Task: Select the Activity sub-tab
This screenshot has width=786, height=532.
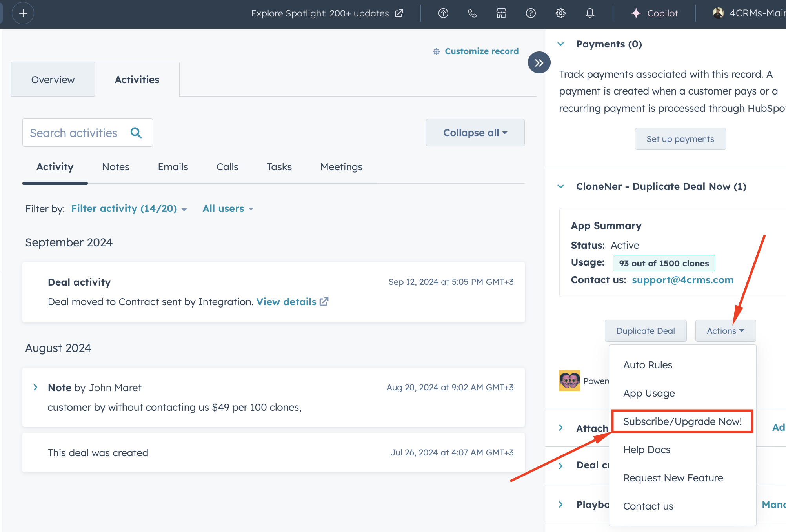Action: point(55,167)
